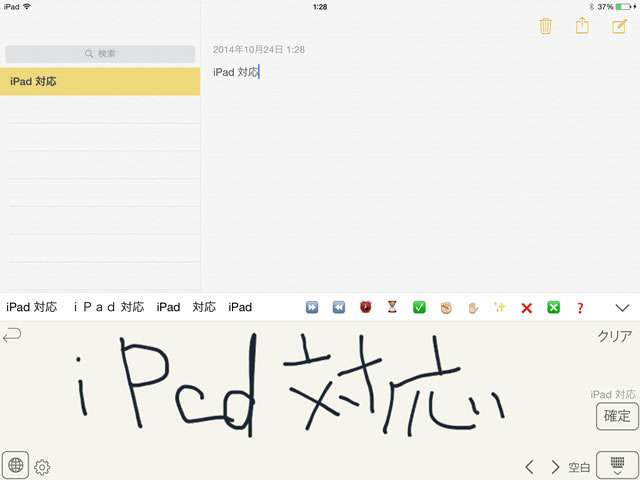Image resolution: width=640 pixels, height=480 pixels.
Task: Confirm input with 確定 button
Action: (617, 416)
